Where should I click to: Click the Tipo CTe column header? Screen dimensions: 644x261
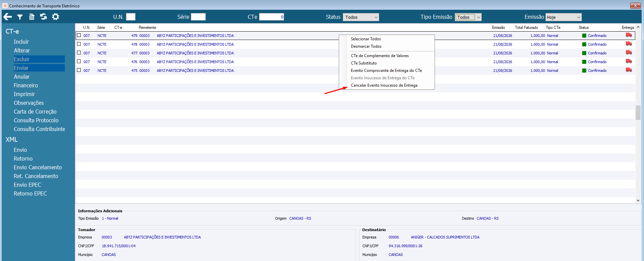click(x=553, y=28)
